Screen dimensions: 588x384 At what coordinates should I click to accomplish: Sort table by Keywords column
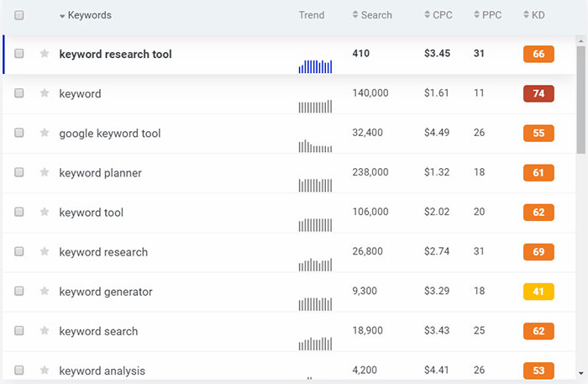pos(88,15)
